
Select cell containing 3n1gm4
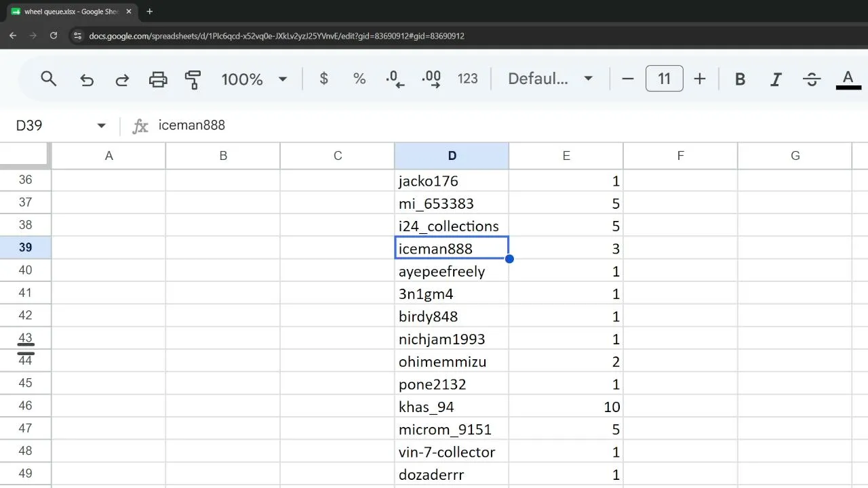(452, 293)
